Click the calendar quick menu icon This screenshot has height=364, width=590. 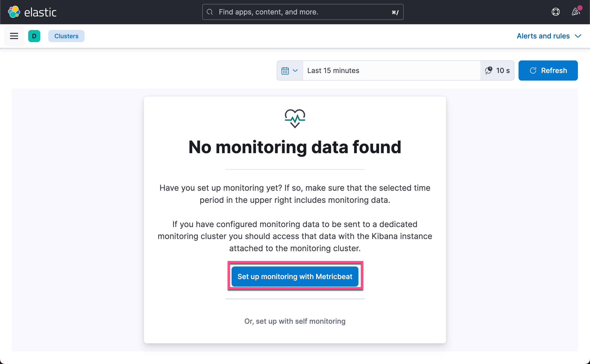click(285, 71)
